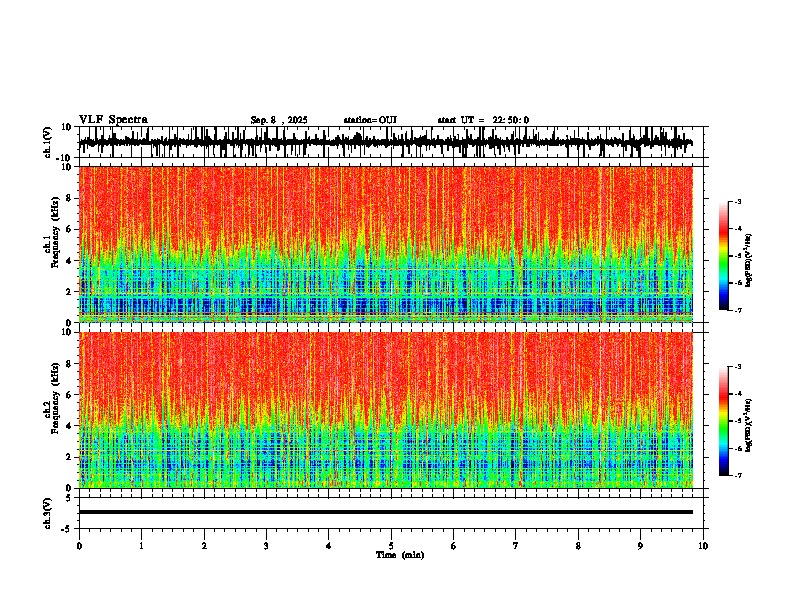This screenshot has height=612, width=792.
Task: Click the 8 kHz tick label on ch.1 spectrogram
Action: click(x=69, y=198)
